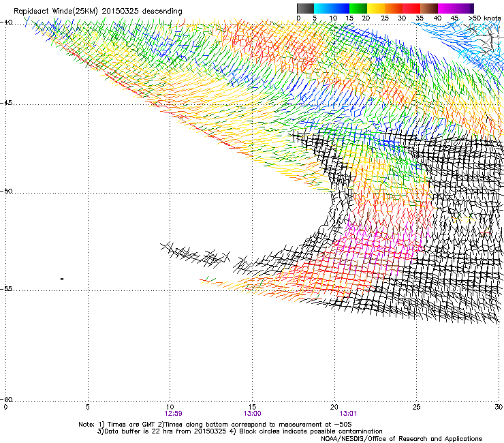Click the longitude axis label '15'
This screenshot has height=443, width=504.
click(x=252, y=407)
